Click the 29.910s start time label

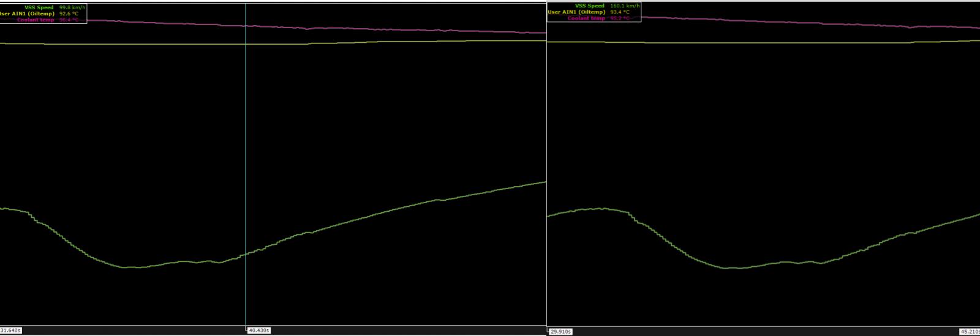coord(560,332)
